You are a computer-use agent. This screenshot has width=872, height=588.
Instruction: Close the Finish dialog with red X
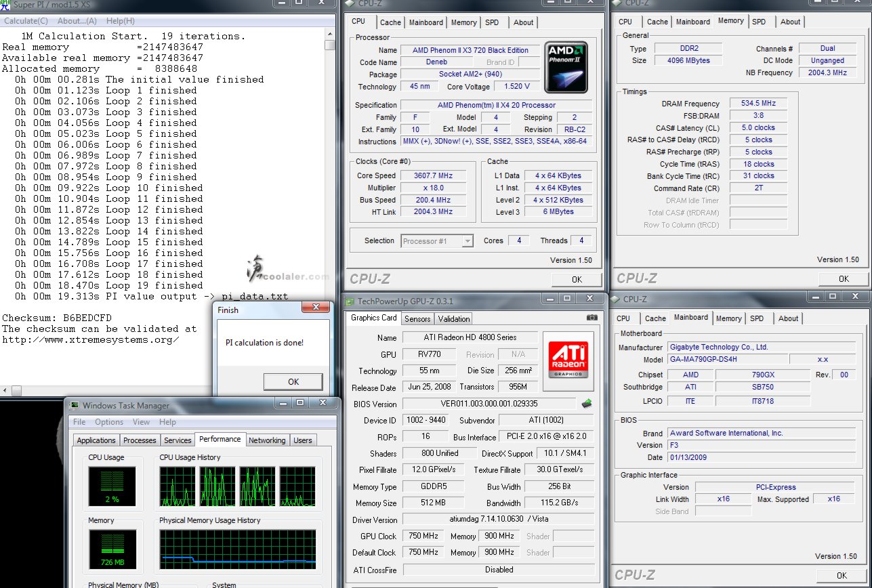(316, 308)
